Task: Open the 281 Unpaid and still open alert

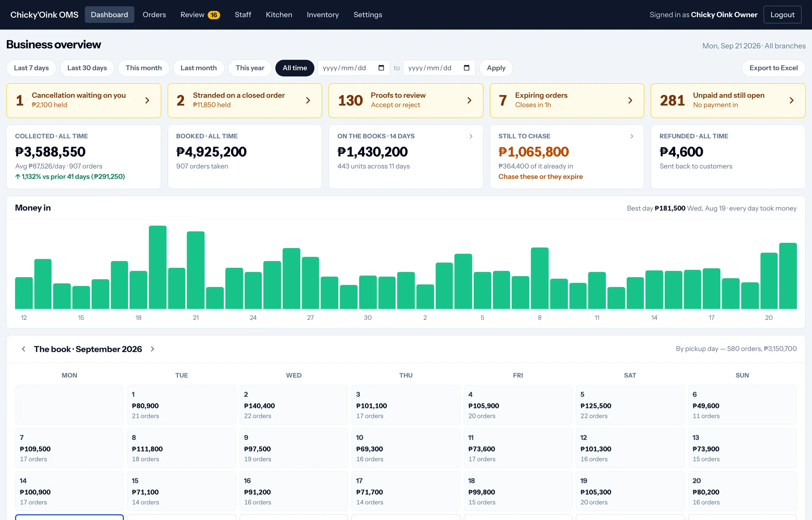Action: tap(728, 100)
